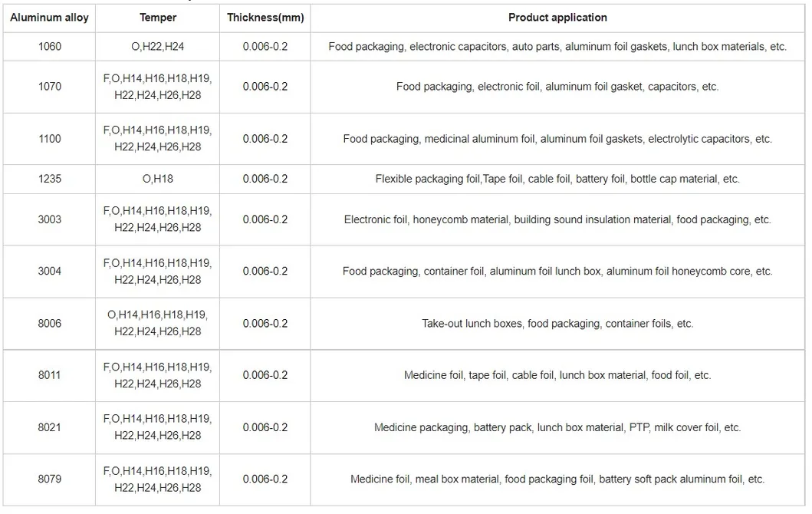Select the 3004 alloy cell
Screen dimensions: 812x514
pyautogui.click(x=49, y=271)
